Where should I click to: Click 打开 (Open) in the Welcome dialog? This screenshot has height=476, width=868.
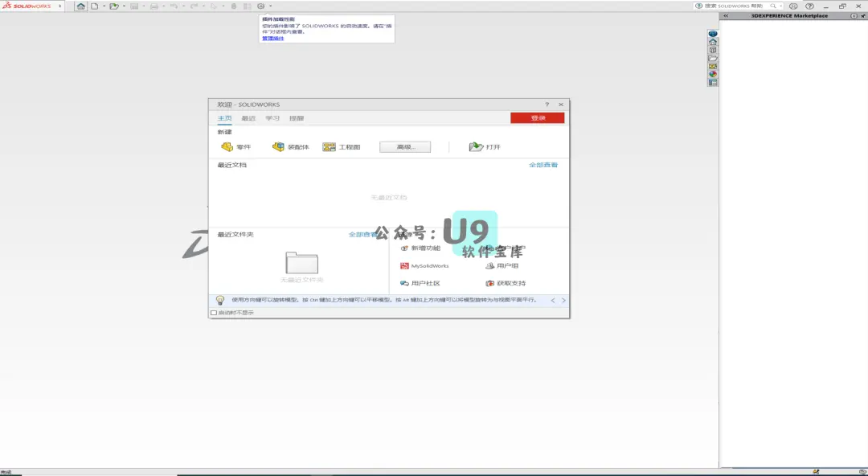(485, 147)
